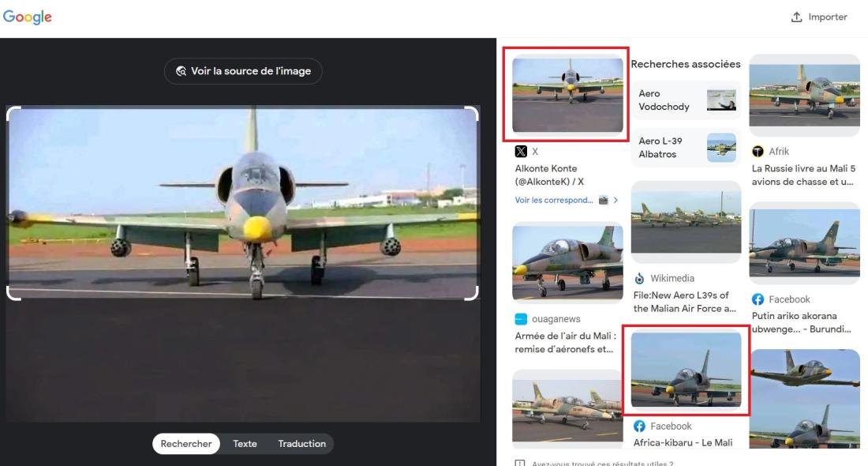The width and height of the screenshot is (868, 466).
Task: Open the two-jets thumbnail below the ouaganews result
Action: [x=567, y=409]
